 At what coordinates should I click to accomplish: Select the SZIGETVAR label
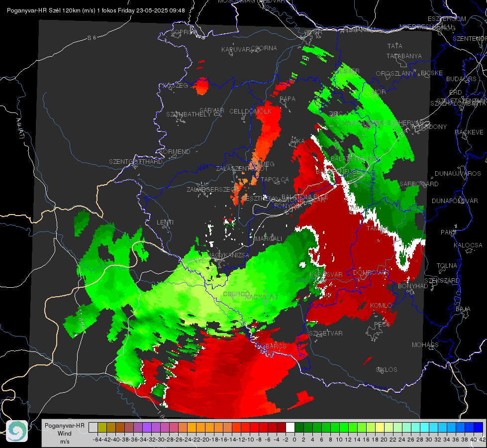pyautogui.click(x=326, y=334)
